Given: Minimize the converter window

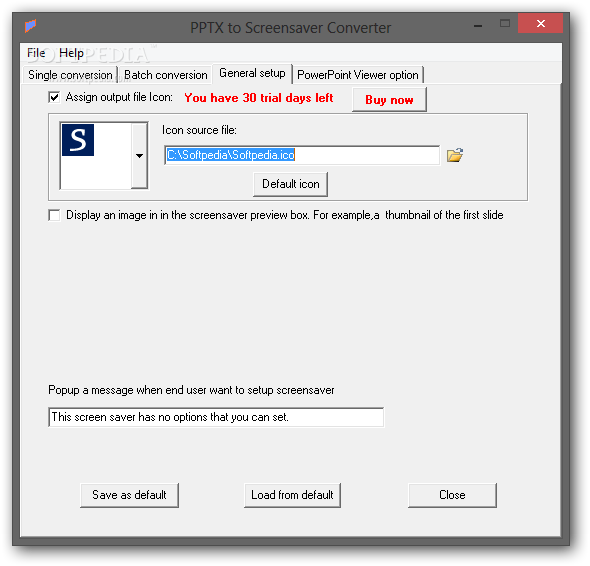Looking at the screenshot, I should pyautogui.click(x=478, y=26).
